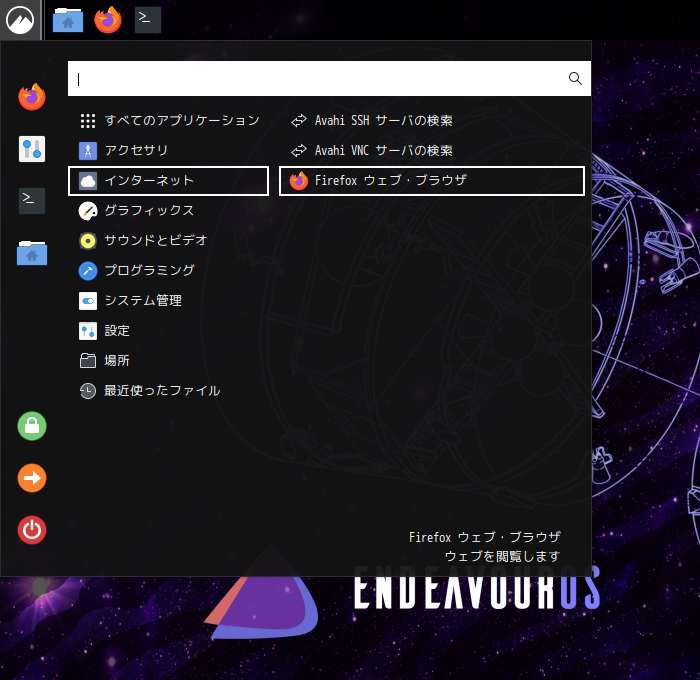Image resolution: width=700 pixels, height=680 pixels.
Task: Click the compass icon beside アクセサリ
Action: (88, 150)
